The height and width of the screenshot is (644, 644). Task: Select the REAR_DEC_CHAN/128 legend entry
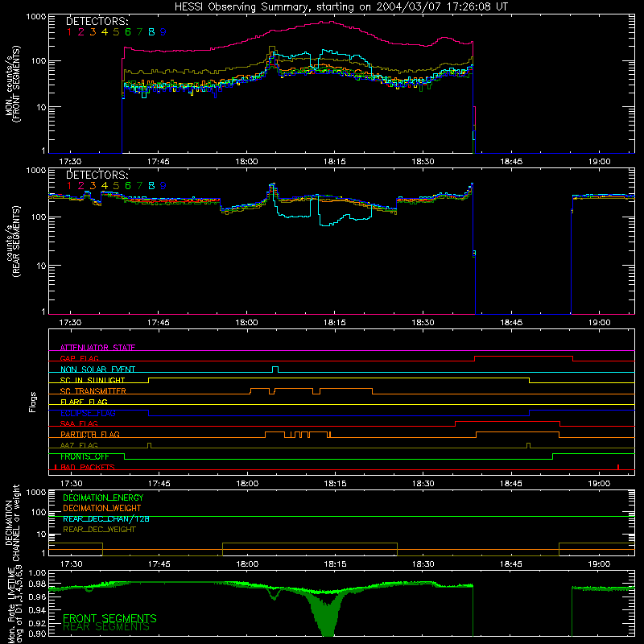coord(106,518)
